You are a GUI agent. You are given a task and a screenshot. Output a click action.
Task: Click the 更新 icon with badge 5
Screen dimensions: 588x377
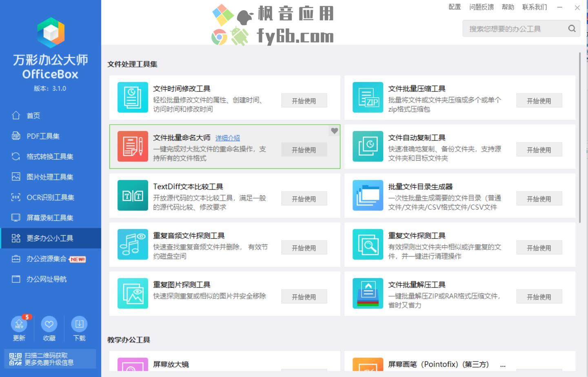tap(19, 324)
